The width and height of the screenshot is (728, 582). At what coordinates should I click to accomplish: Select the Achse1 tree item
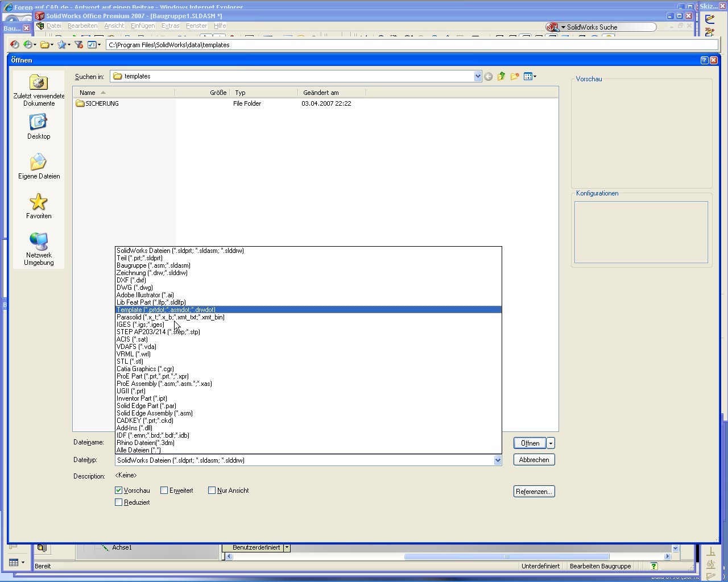coord(122,548)
